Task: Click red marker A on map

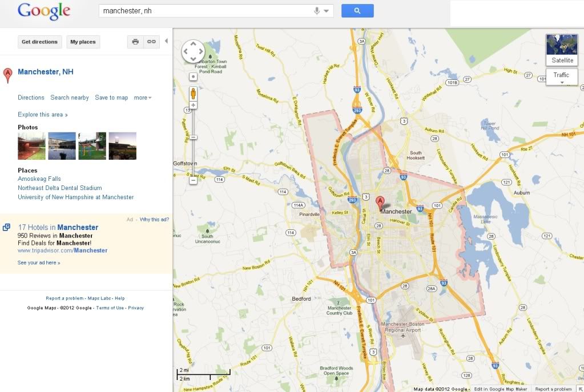Action: (x=380, y=203)
